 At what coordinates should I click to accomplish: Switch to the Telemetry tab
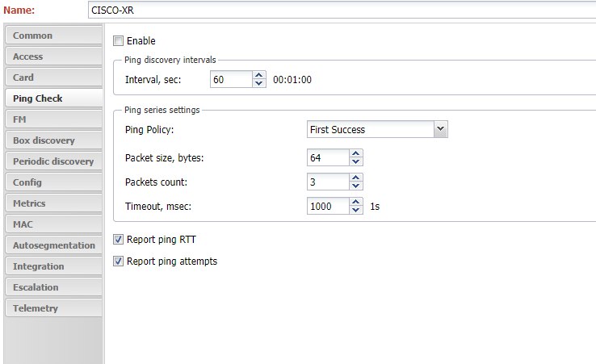tap(53, 308)
